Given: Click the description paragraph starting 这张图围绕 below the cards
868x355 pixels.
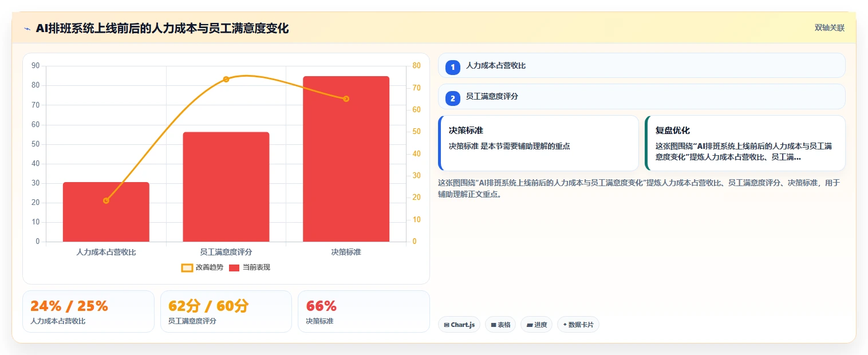Looking at the screenshot, I should tap(639, 188).
